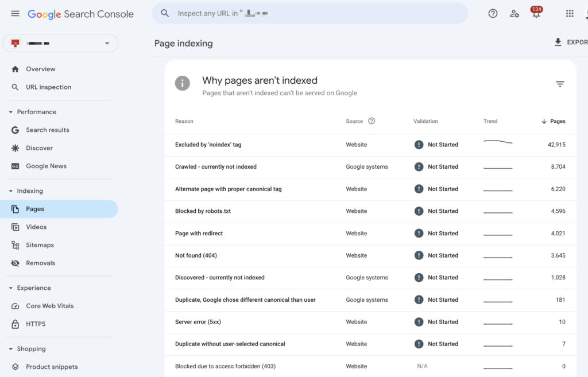588x377 pixels.
Task: Click the help icon next to Source column
Action: [371, 121]
